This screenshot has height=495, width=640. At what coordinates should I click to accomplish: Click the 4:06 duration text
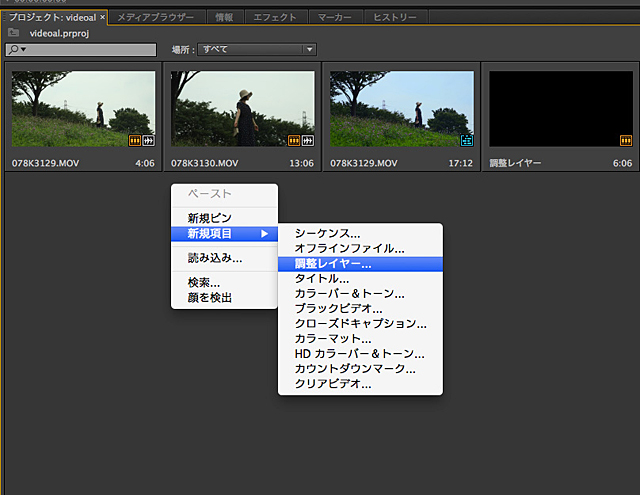click(x=145, y=163)
